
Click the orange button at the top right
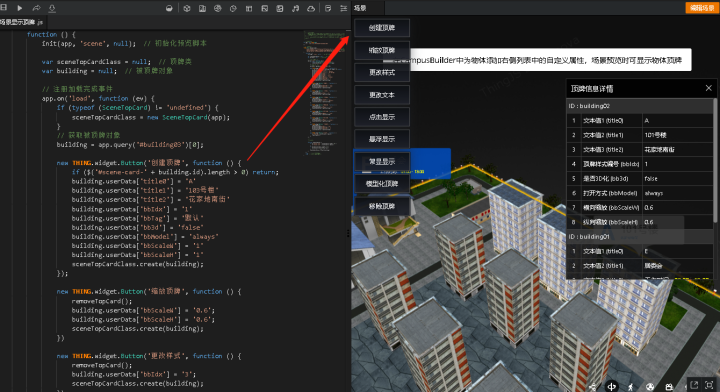[702, 8]
